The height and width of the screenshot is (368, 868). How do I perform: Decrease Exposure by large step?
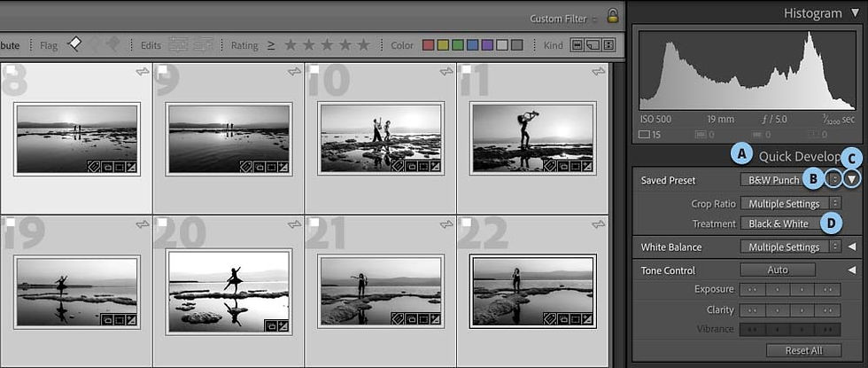[x=752, y=289]
